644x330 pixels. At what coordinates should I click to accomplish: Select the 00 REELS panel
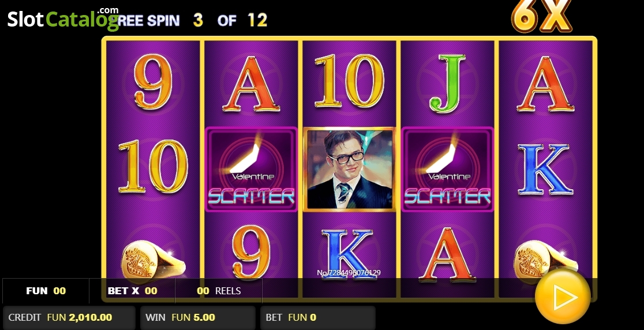tap(219, 291)
